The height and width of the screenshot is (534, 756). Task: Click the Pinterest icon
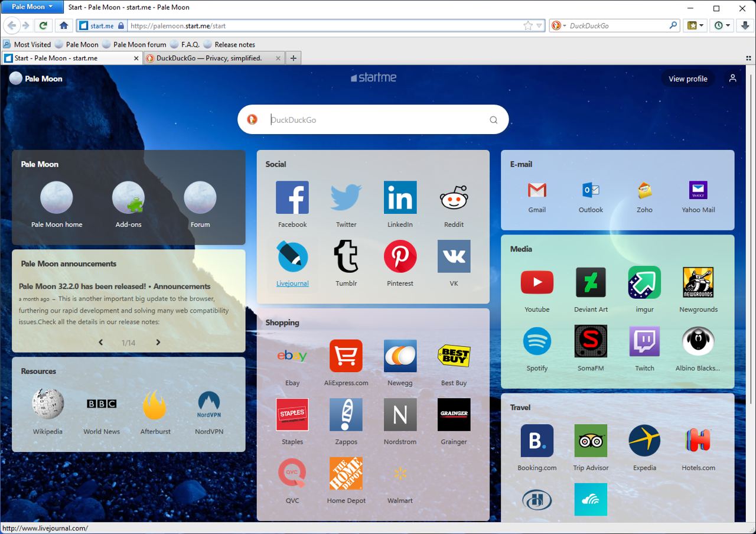(400, 256)
